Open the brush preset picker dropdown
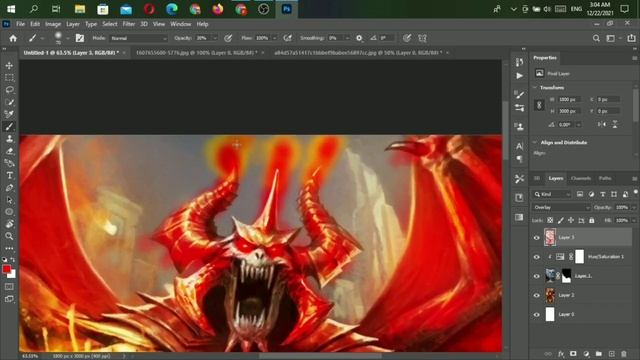 [x=67, y=38]
